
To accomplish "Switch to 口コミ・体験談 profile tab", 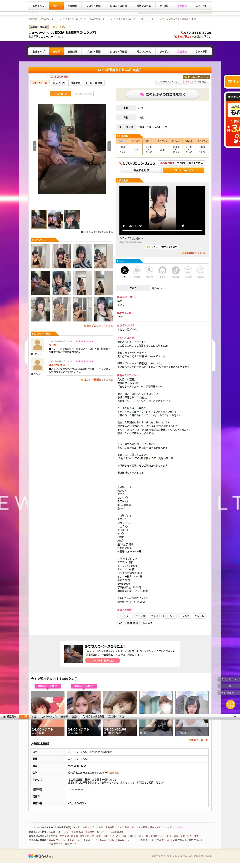I will (x=94, y=83).
